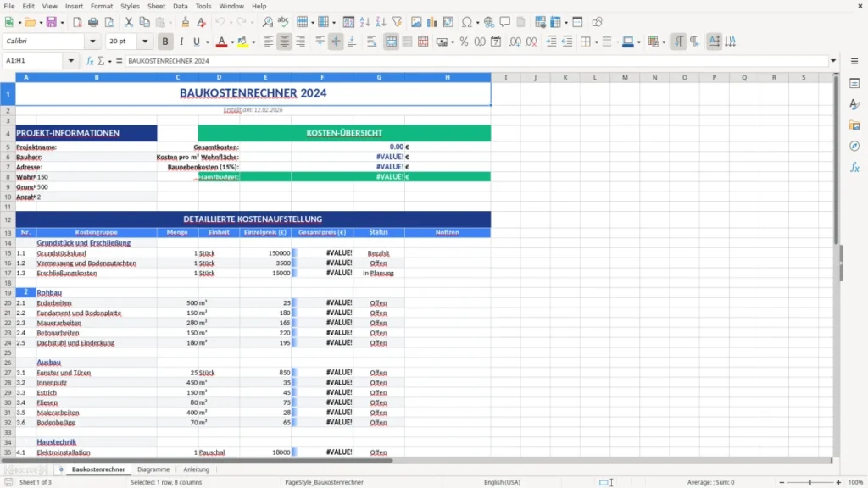Click the formula input line

476,61
